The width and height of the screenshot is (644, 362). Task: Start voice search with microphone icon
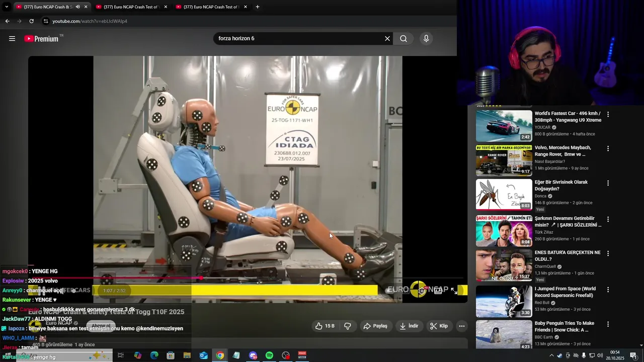pos(426,39)
